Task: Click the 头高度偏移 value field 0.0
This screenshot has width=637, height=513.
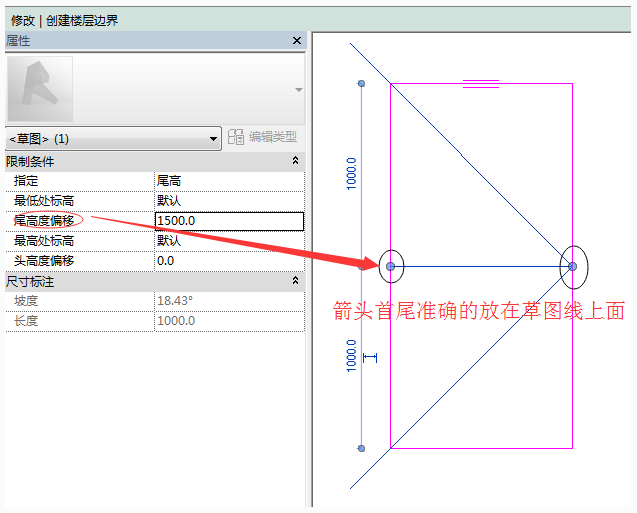Action: click(229, 261)
